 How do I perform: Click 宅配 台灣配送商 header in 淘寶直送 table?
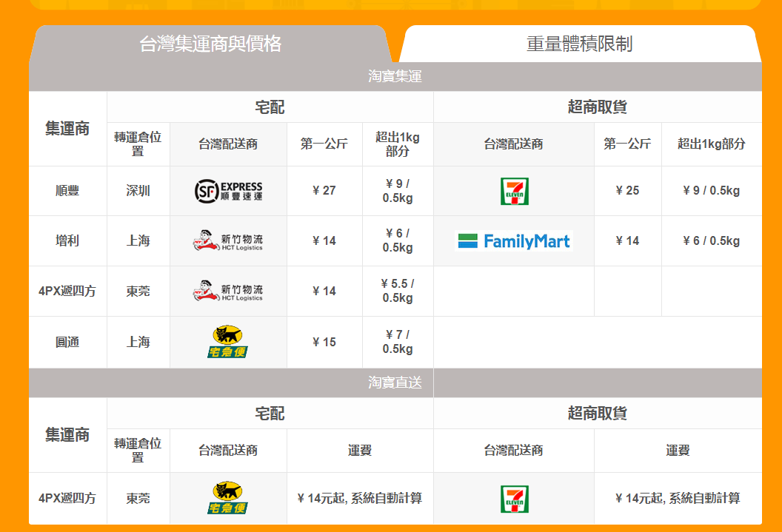click(228, 451)
